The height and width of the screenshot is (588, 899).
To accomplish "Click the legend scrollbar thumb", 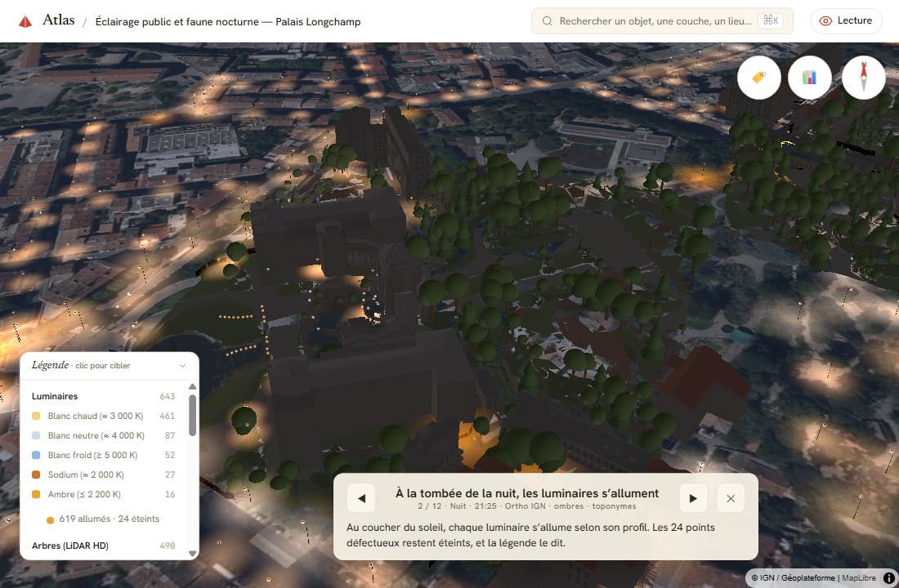I will click(x=192, y=415).
